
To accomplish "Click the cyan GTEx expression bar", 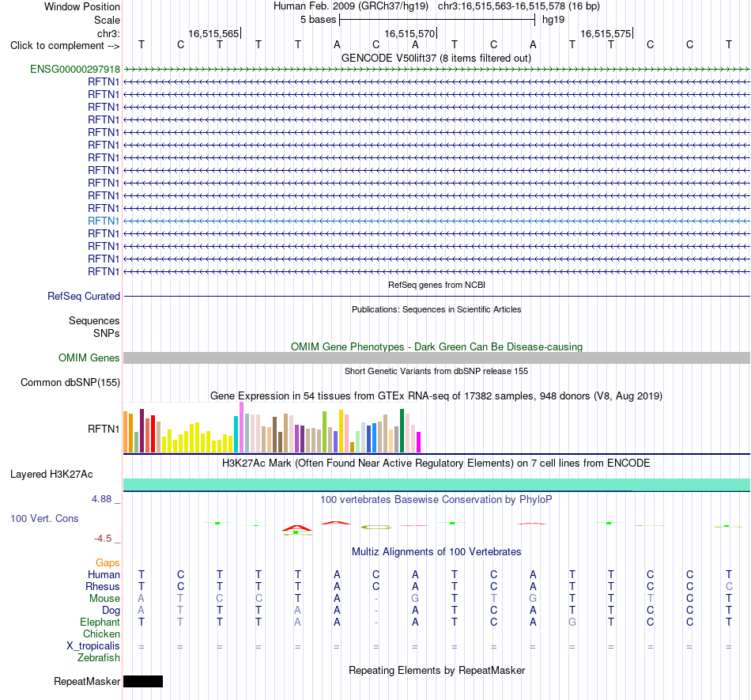I will pos(236,434).
